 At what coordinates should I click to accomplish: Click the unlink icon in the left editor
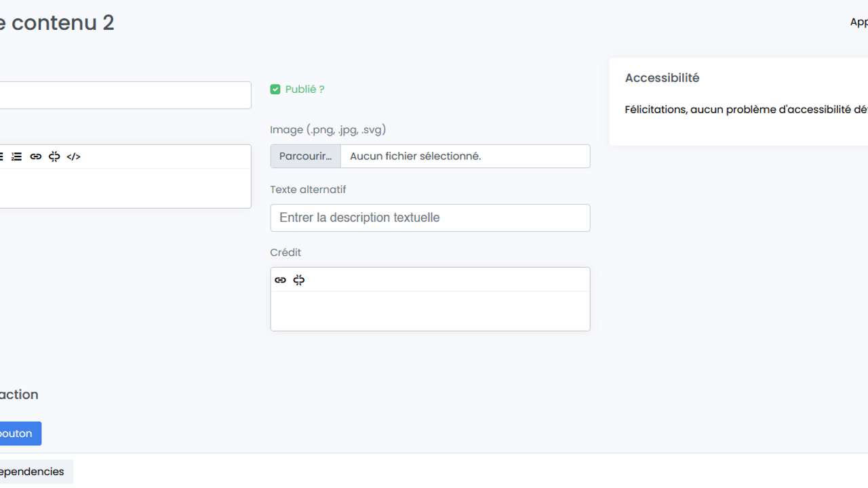click(x=54, y=157)
